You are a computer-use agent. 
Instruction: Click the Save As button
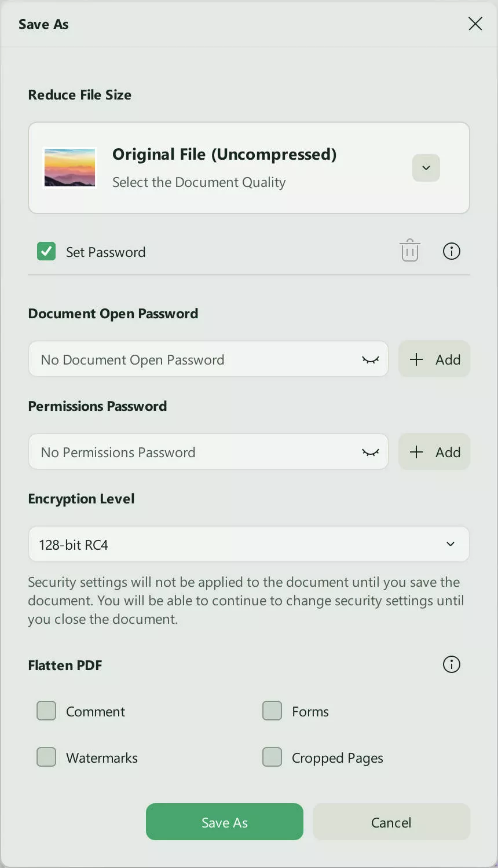pyautogui.click(x=224, y=822)
